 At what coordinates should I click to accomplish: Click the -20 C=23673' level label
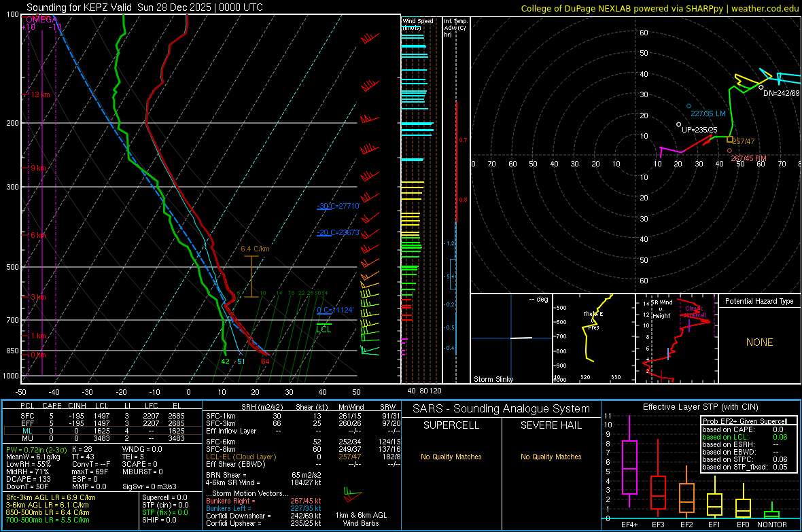point(338,232)
